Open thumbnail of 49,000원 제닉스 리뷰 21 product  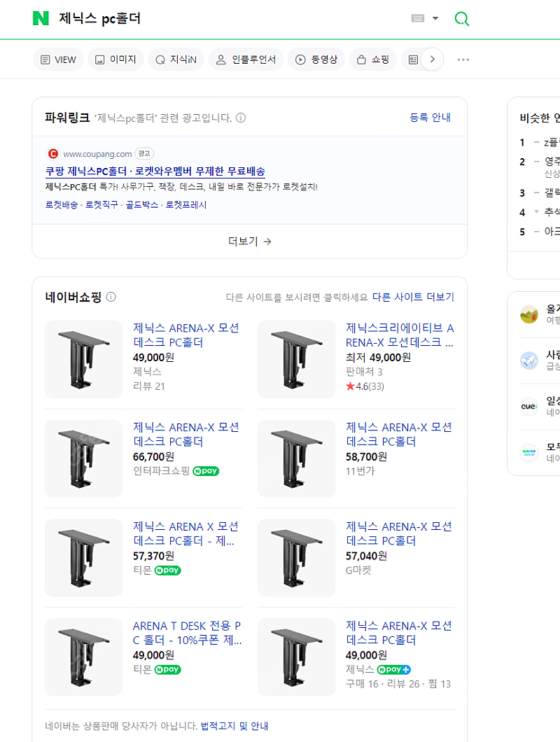[84, 359]
